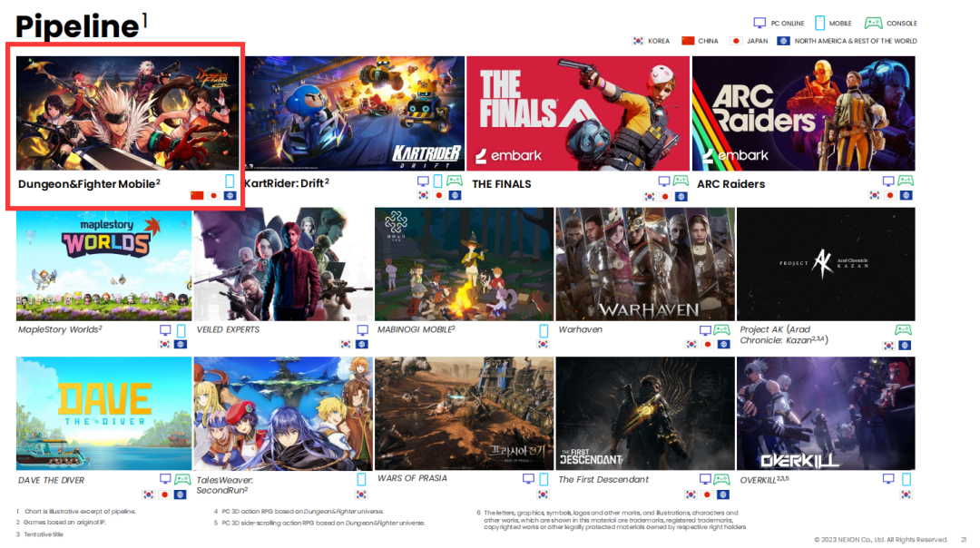Screen dimensions: 980x548
Task: Open the Warhaven artwork
Action: click(x=645, y=264)
